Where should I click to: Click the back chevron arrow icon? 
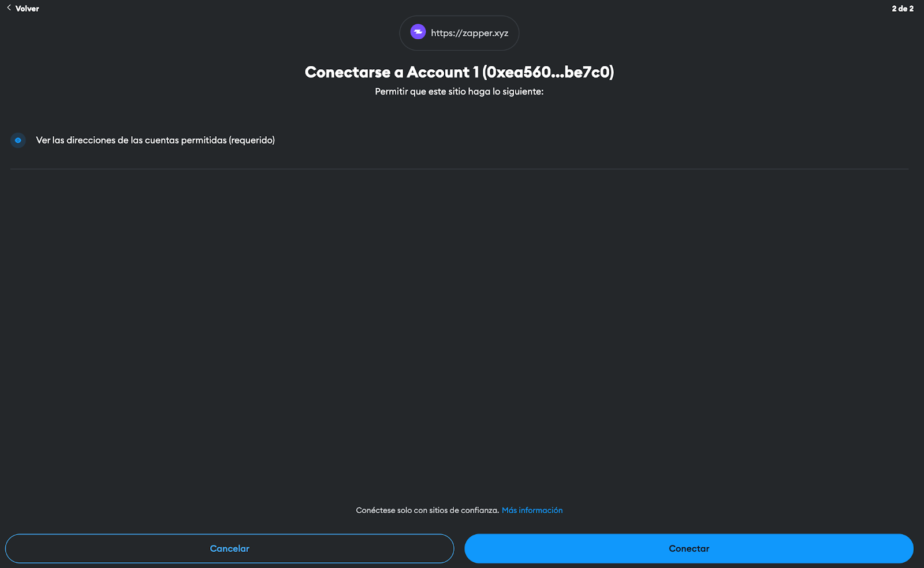click(9, 8)
